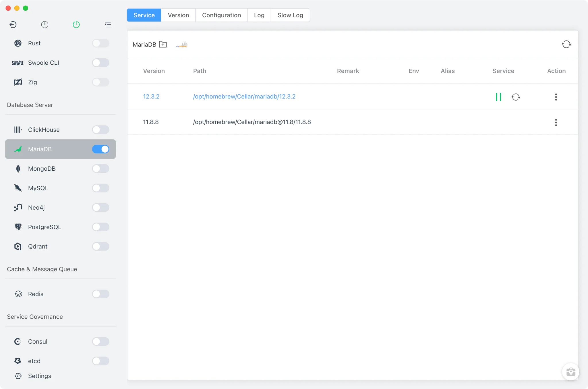This screenshot has height=389, width=588.
Task: Turn on the Qdrant switch
Action: pyautogui.click(x=100, y=247)
